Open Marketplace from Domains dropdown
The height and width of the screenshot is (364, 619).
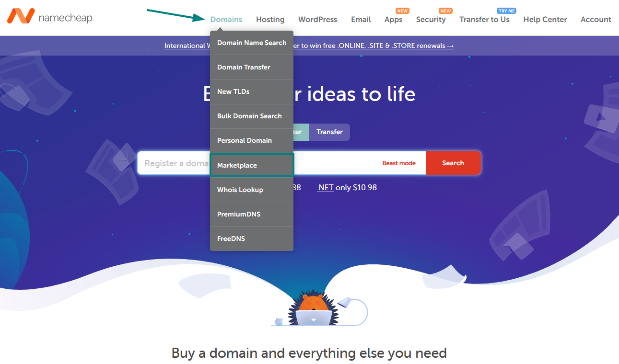tap(252, 165)
